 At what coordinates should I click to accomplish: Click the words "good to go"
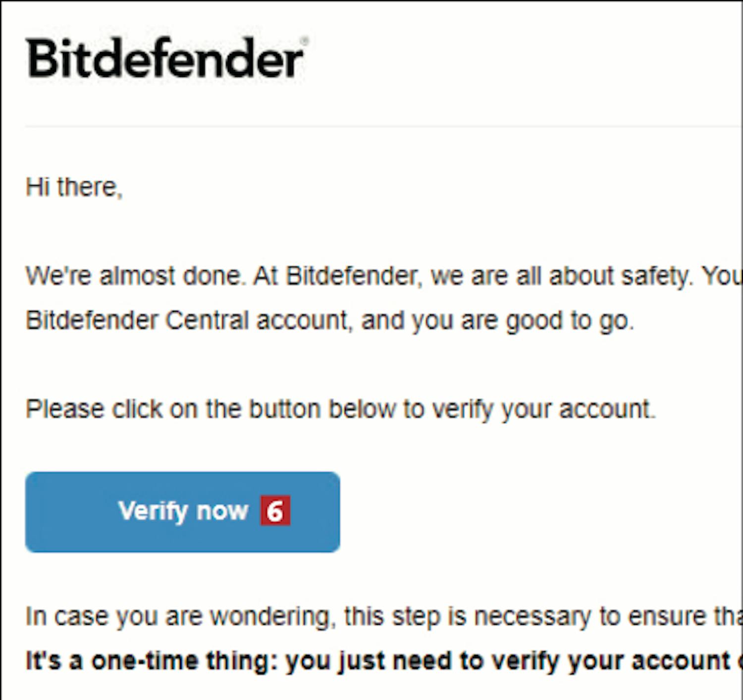(569, 321)
